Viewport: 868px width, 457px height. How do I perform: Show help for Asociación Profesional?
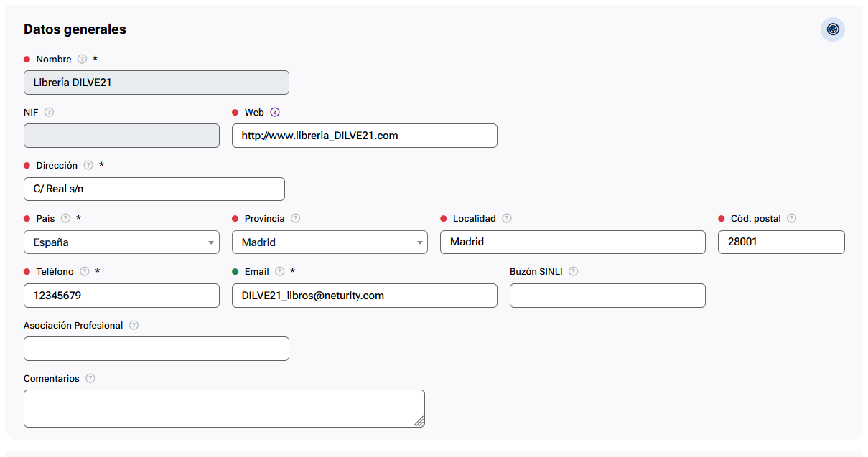[x=134, y=326]
